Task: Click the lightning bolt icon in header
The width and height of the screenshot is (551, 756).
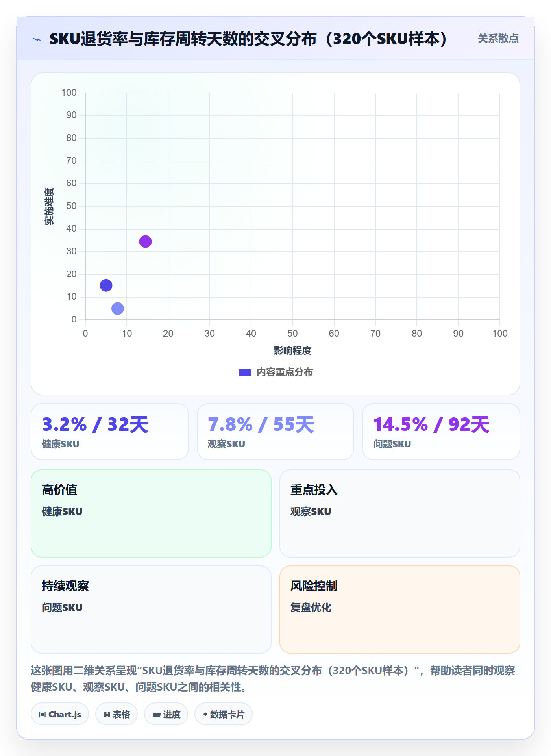Action: click(x=37, y=39)
